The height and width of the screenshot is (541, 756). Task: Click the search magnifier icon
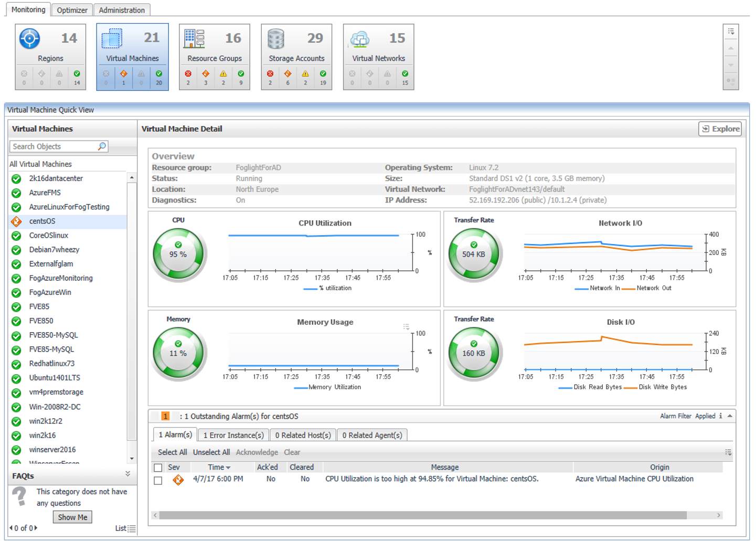[102, 146]
